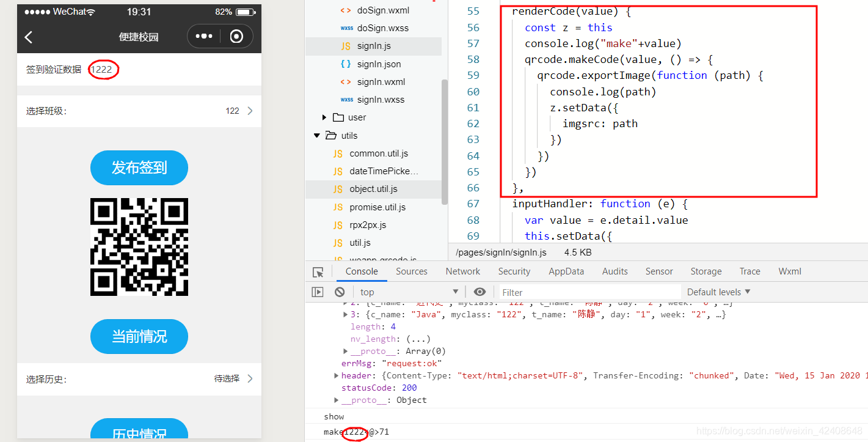The width and height of the screenshot is (868, 442).
Task: Open signIn.wxss in the file tree
Action: (x=373, y=100)
